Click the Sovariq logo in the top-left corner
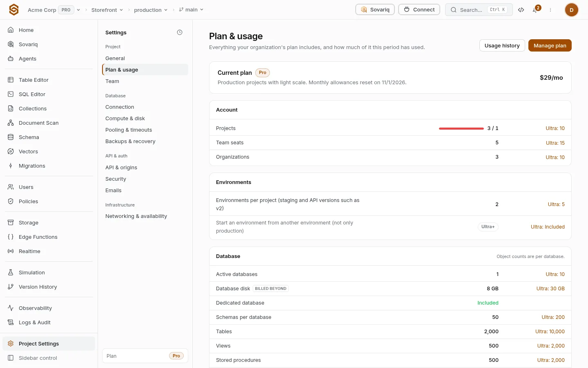 click(14, 10)
